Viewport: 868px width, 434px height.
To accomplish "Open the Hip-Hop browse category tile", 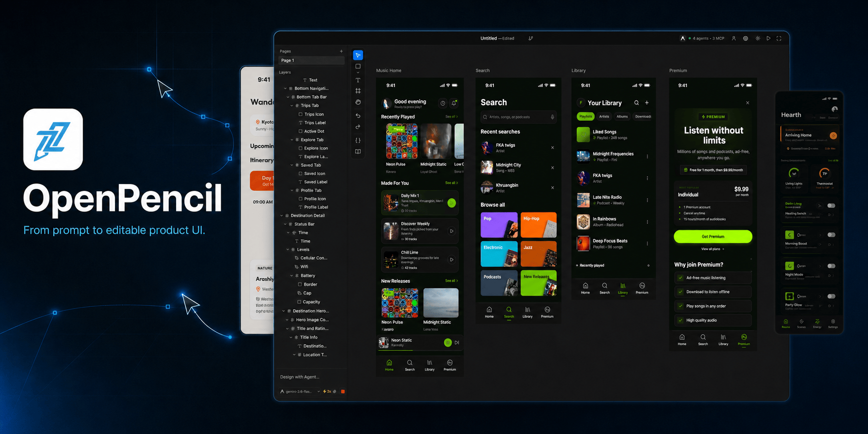I will pyautogui.click(x=539, y=225).
